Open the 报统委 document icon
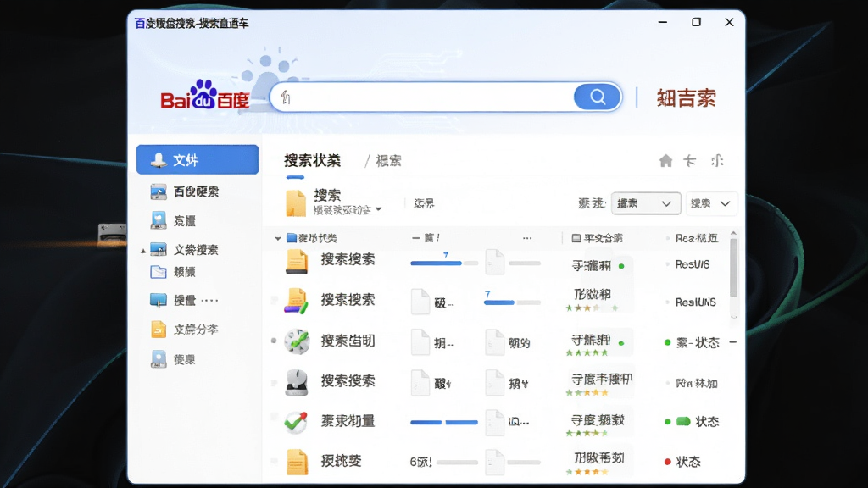The width and height of the screenshot is (868, 488). [297, 462]
